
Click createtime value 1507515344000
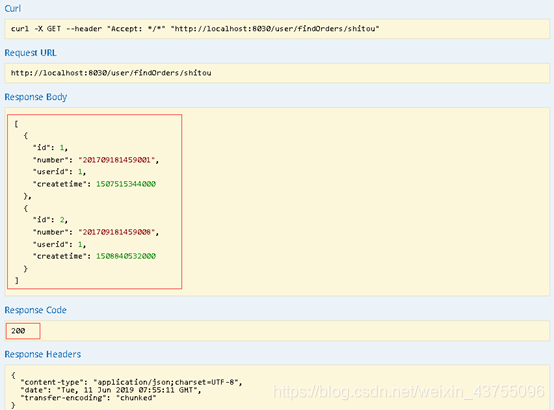click(126, 184)
